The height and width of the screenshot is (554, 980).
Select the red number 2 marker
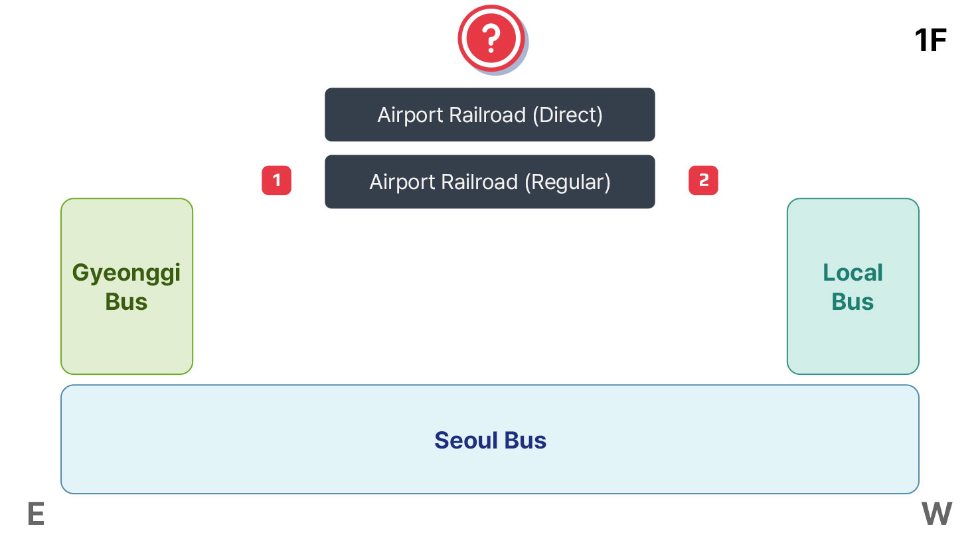click(703, 180)
